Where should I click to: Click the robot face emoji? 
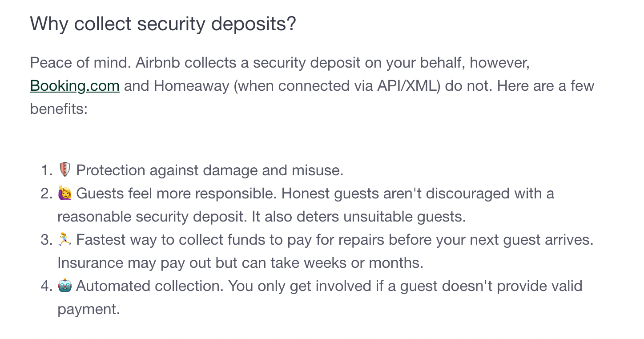pos(64,286)
